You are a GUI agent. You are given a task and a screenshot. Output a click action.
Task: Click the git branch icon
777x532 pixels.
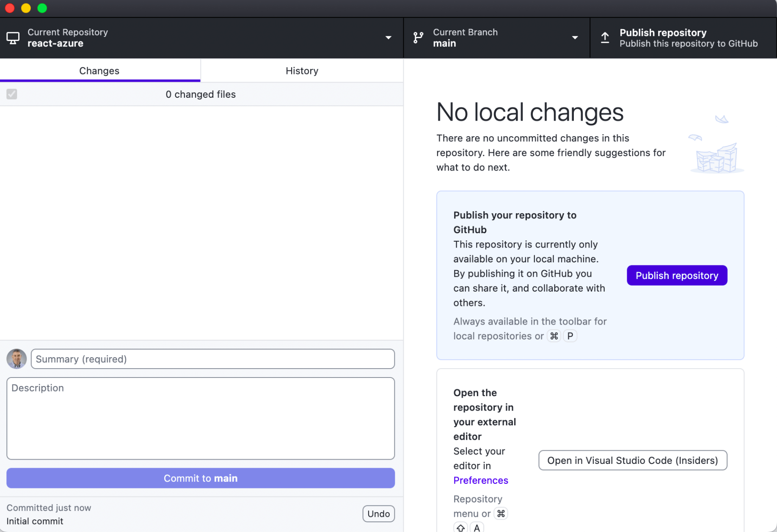(418, 38)
